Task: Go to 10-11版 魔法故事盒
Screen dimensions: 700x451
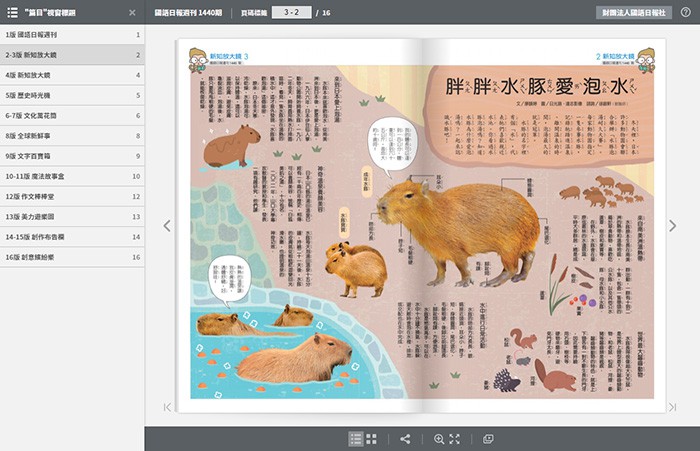Action: coord(72,176)
